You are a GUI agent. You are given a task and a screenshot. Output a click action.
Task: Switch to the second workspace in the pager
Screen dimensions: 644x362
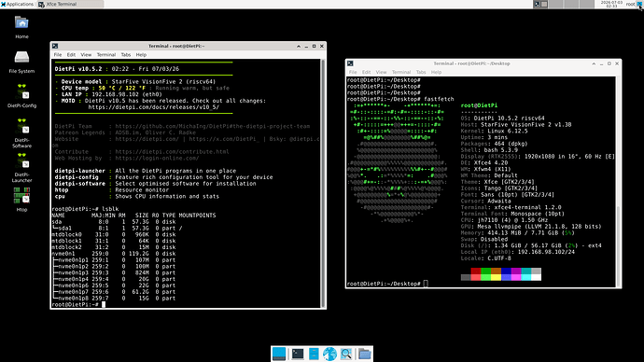pos(555,4)
